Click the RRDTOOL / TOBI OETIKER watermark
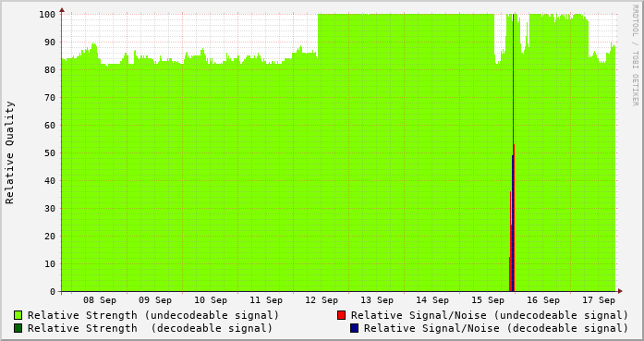Image resolution: width=644 pixels, height=341 pixels. (x=635, y=55)
